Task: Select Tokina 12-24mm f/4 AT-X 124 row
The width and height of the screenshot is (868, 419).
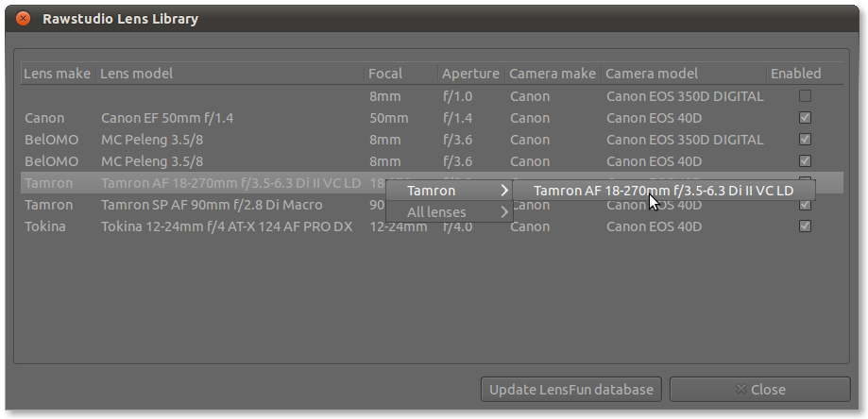Action: [227, 226]
